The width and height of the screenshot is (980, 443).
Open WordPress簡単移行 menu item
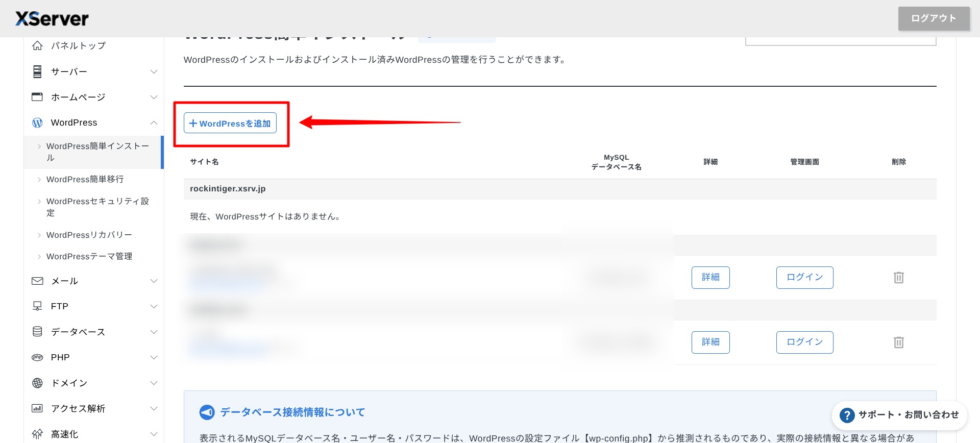[85, 179]
